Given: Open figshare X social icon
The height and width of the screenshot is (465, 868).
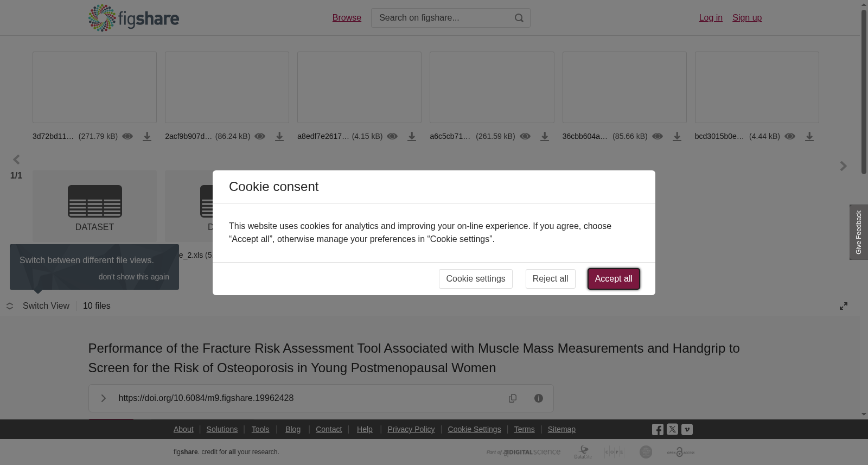Looking at the screenshot, I should coord(672,429).
